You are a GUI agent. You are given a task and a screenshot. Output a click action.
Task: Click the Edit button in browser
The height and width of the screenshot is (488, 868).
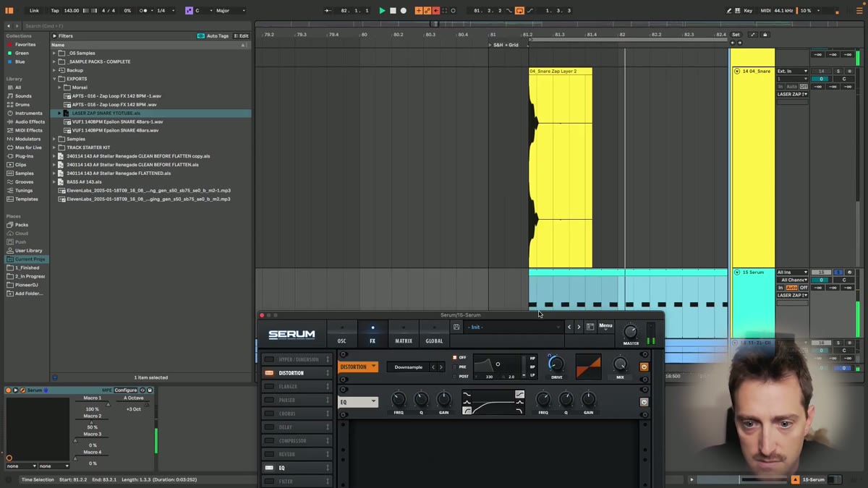click(242, 35)
